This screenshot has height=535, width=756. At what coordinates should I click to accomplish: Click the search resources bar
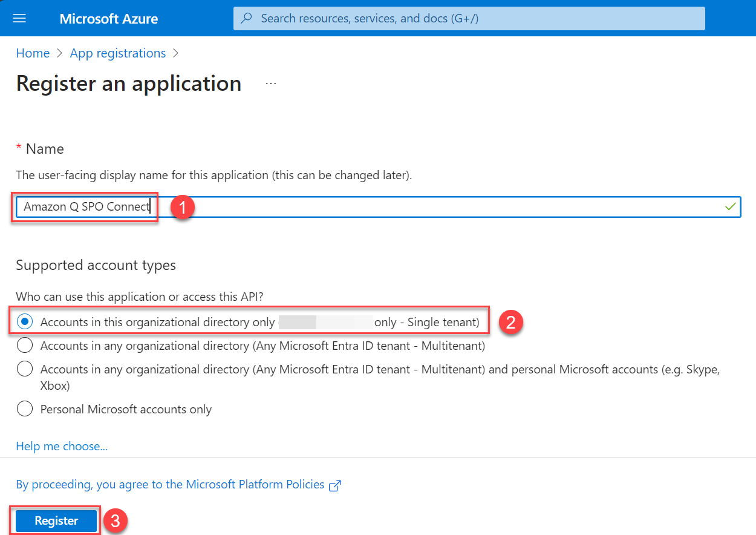(x=469, y=18)
